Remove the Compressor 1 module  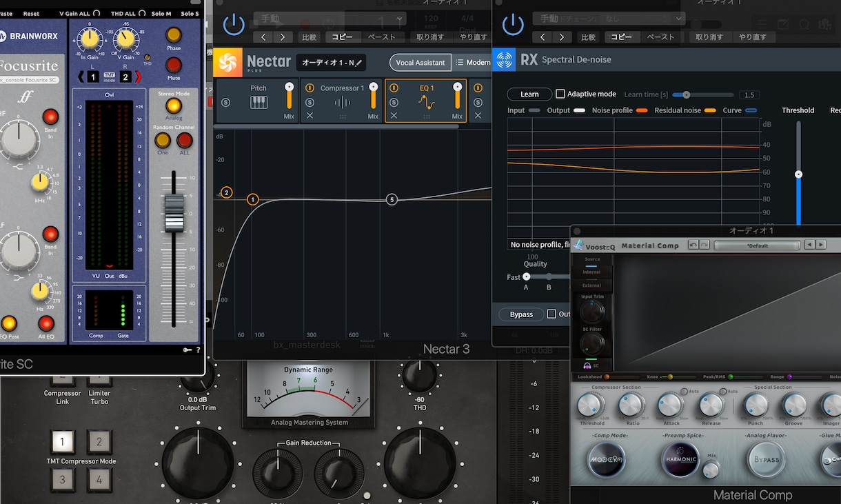[x=310, y=116]
